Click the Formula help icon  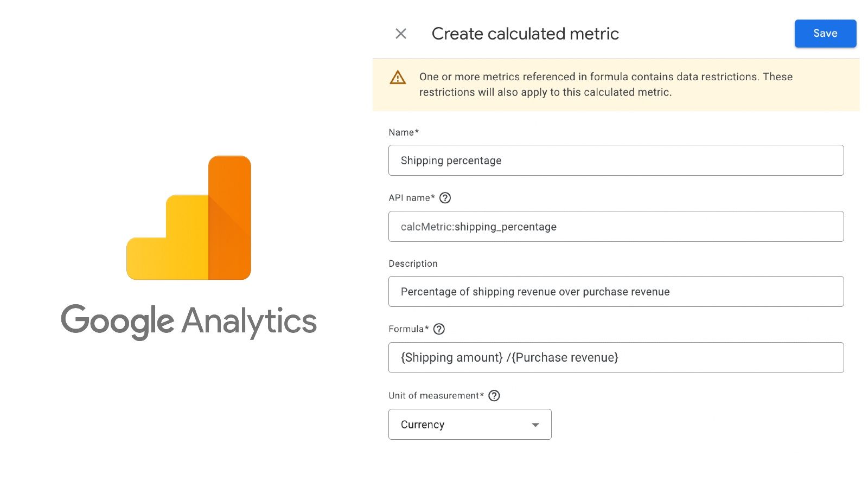439,329
